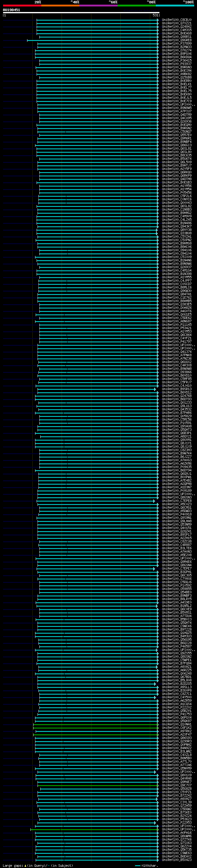The height and width of the screenshot is (868, 197).
Task: Click the UniRef100_B0EAG8 entry
Action: 176,33
